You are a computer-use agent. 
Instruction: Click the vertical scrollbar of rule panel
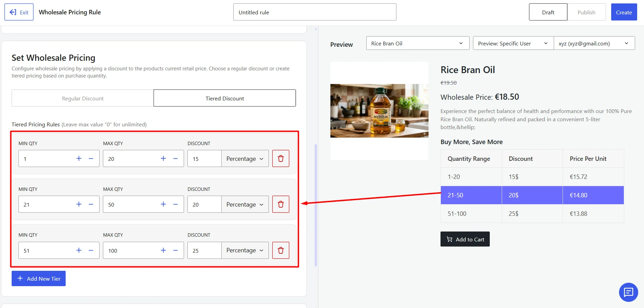(x=316, y=205)
